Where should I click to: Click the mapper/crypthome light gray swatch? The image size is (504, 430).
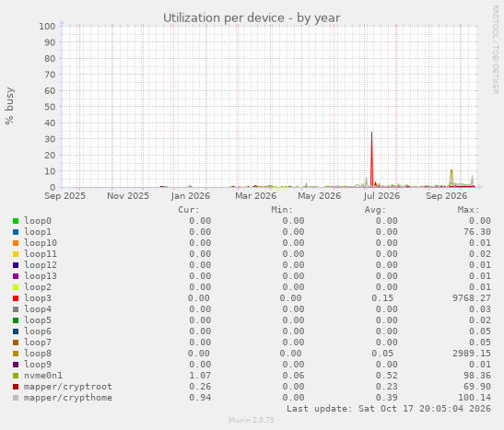(x=16, y=398)
